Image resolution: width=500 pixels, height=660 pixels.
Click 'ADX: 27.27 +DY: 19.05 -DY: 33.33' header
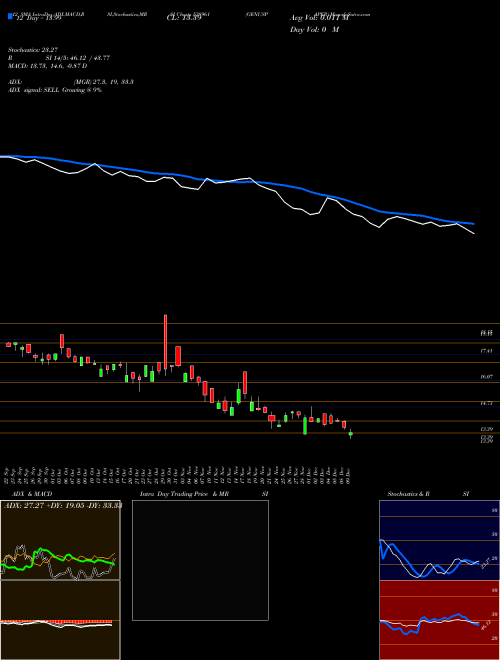click(x=63, y=505)
